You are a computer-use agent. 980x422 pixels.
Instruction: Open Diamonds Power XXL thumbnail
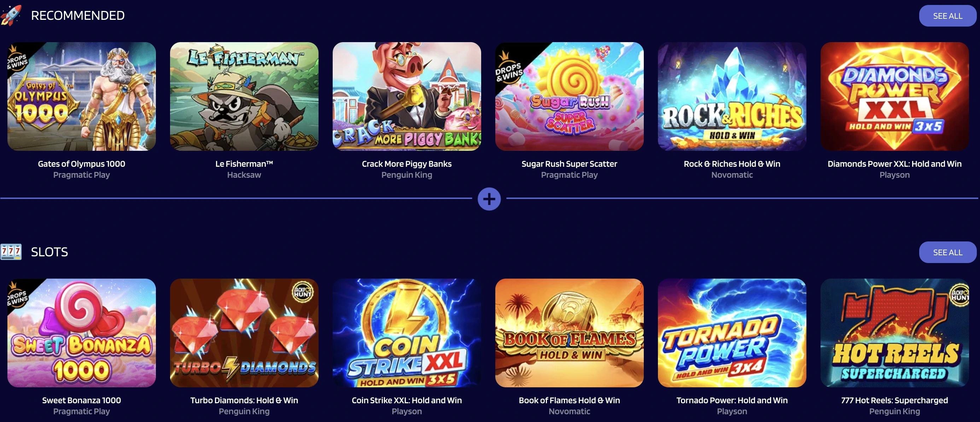(x=894, y=96)
